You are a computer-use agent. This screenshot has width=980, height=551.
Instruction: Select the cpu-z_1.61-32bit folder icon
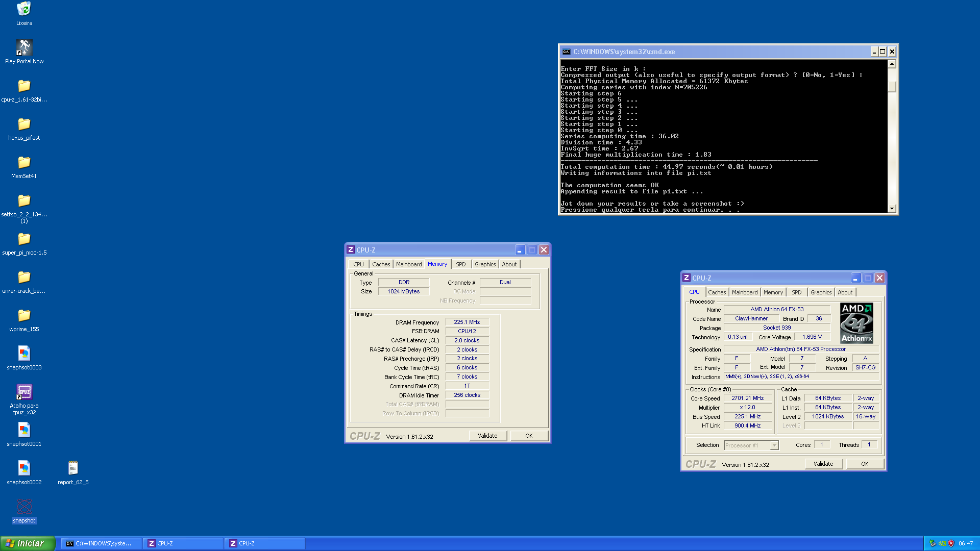coord(24,86)
